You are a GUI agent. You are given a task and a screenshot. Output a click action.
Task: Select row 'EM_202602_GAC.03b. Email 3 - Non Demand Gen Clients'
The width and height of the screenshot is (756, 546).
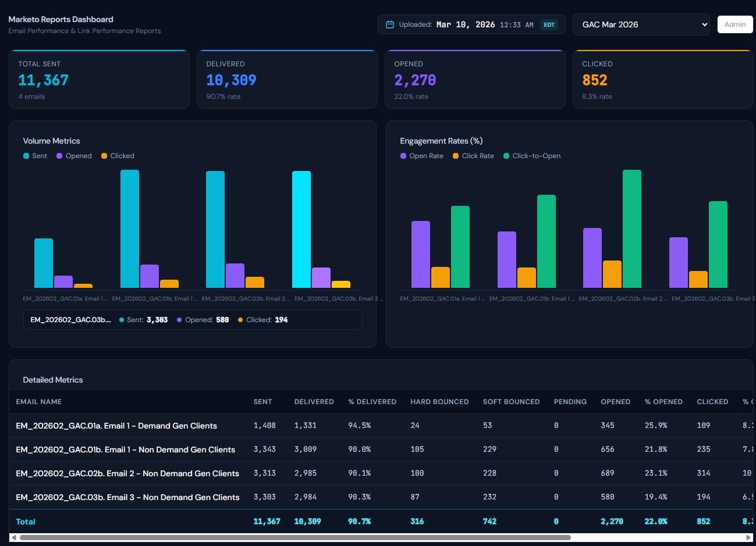pyautogui.click(x=381, y=497)
